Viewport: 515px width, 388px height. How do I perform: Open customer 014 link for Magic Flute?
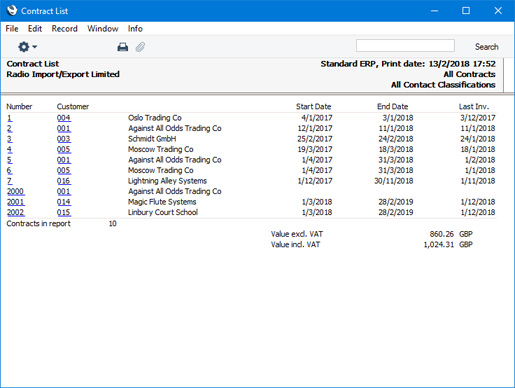click(x=64, y=202)
